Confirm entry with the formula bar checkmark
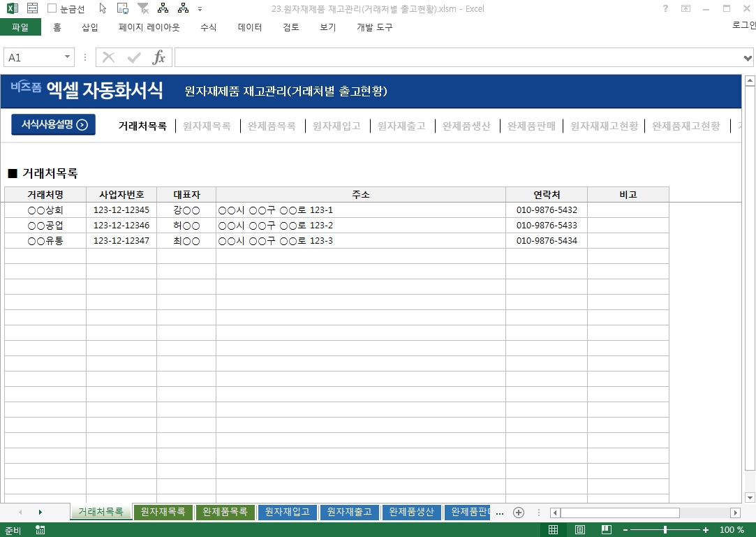The image size is (756, 537). pyautogui.click(x=134, y=58)
